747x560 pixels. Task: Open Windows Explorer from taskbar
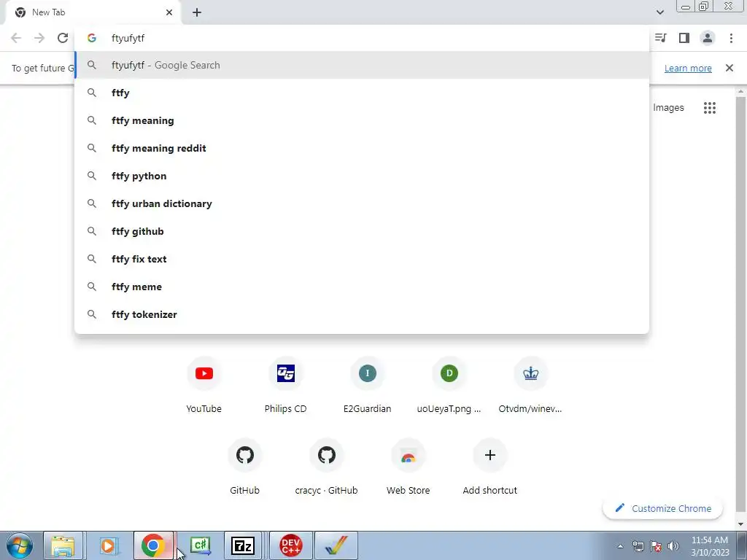[x=63, y=545]
